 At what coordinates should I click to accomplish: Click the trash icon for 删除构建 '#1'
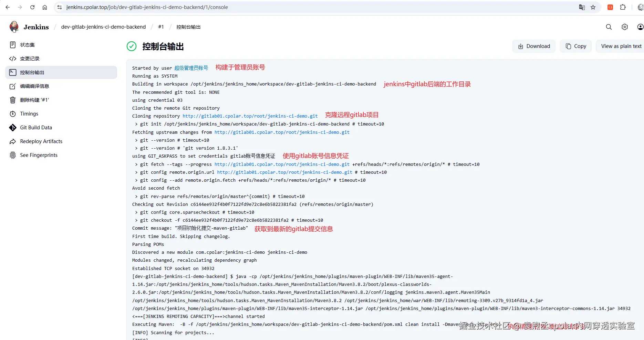click(x=13, y=100)
